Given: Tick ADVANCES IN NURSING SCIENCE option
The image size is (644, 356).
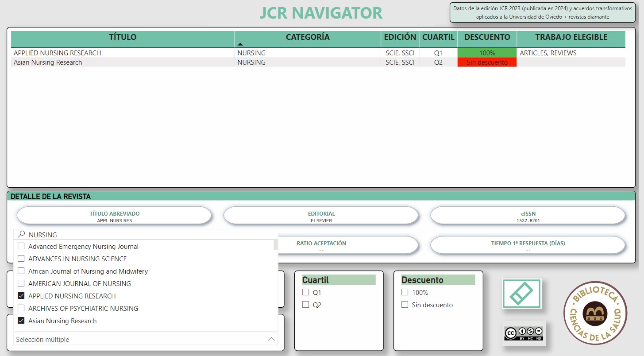Looking at the screenshot, I should click(x=21, y=259).
